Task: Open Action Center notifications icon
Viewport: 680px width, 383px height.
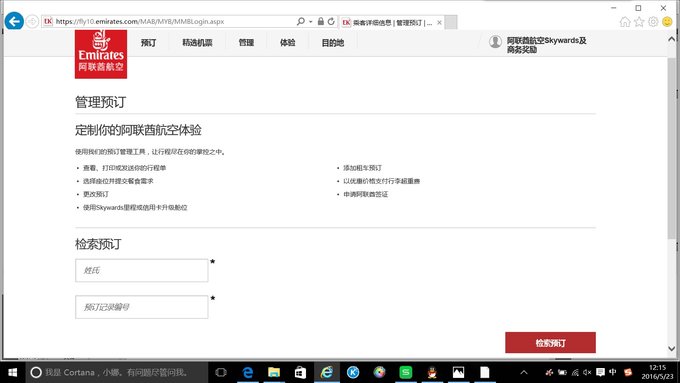Action: click(600, 372)
